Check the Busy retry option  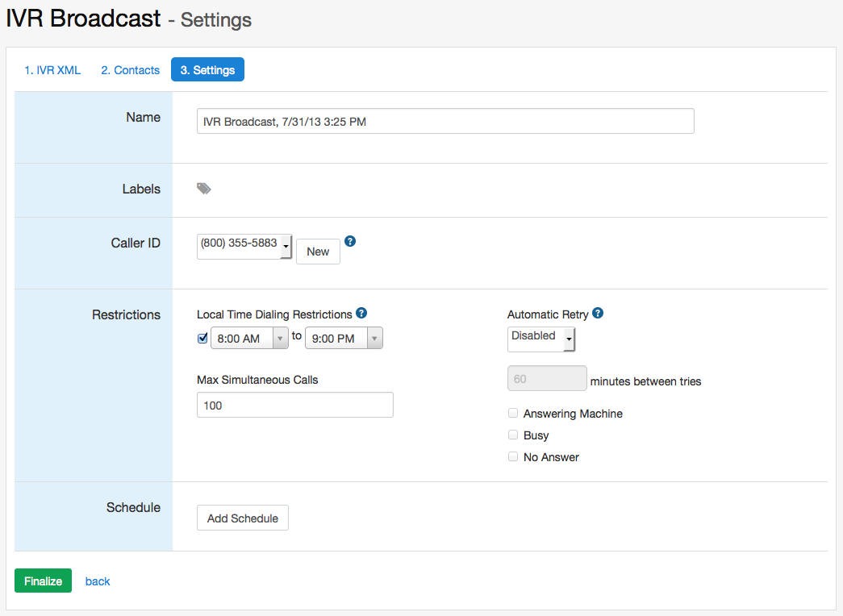point(513,435)
